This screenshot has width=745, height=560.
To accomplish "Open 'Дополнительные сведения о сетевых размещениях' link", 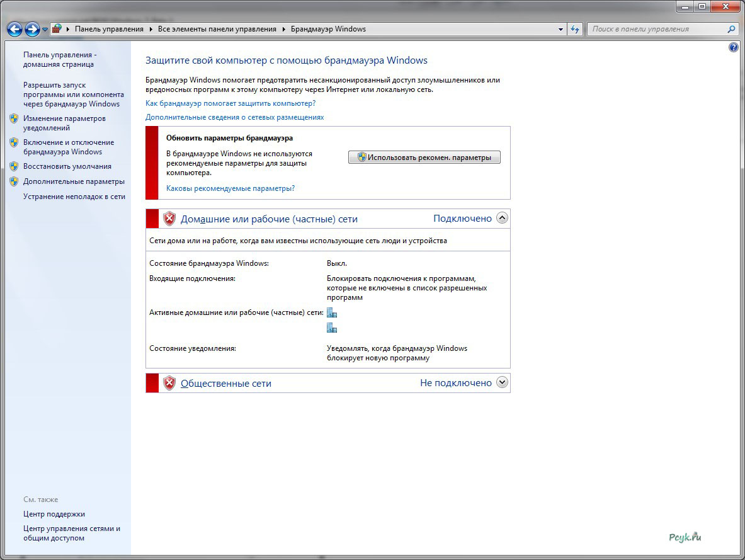I will click(x=235, y=117).
